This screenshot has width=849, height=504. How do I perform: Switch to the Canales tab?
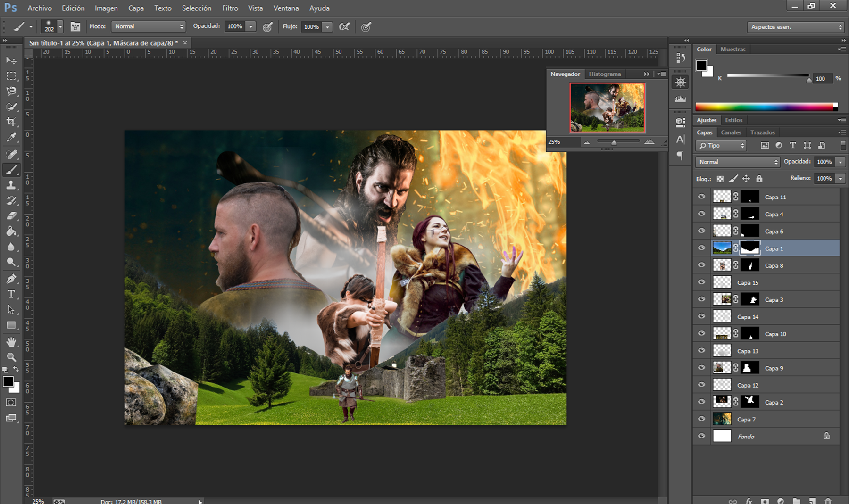(x=731, y=132)
